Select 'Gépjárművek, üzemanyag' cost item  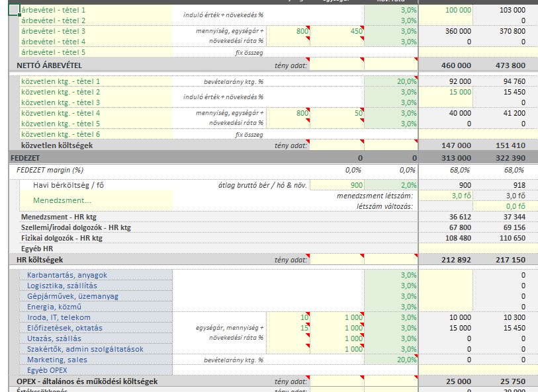pos(96,296)
